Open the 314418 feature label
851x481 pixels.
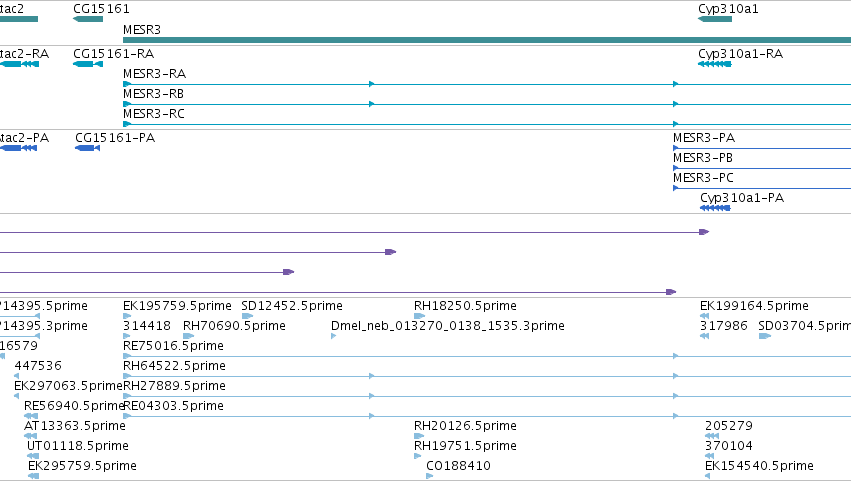pyautogui.click(x=147, y=326)
